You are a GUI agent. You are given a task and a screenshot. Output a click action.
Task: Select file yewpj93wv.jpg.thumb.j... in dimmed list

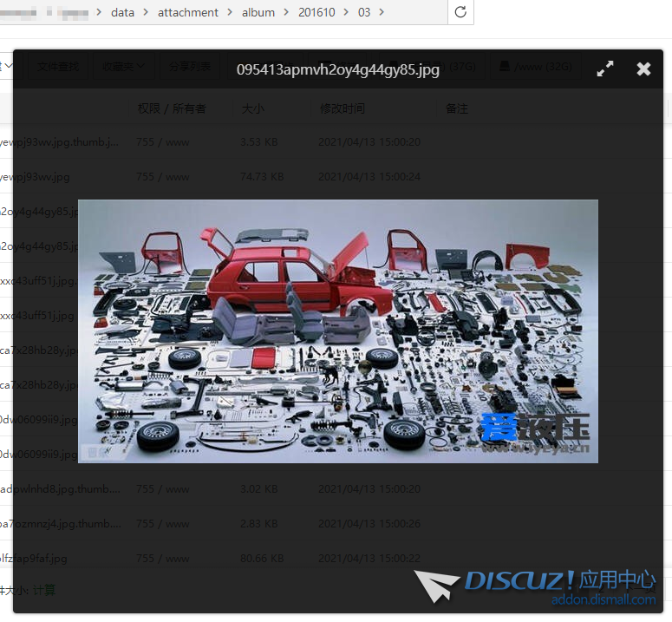59,142
